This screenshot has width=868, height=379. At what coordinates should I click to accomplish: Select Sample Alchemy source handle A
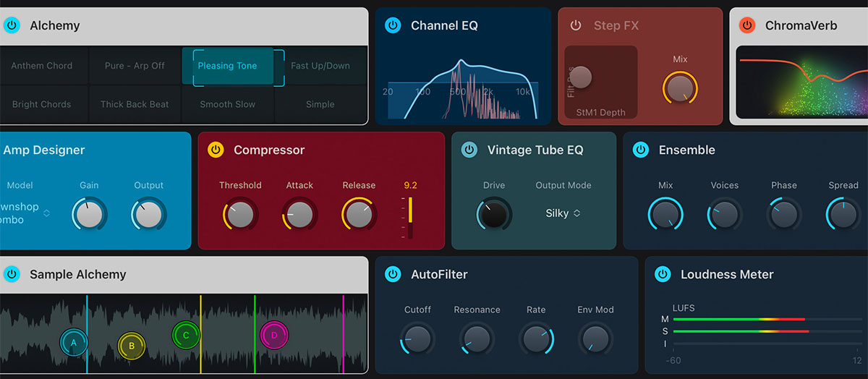click(74, 343)
